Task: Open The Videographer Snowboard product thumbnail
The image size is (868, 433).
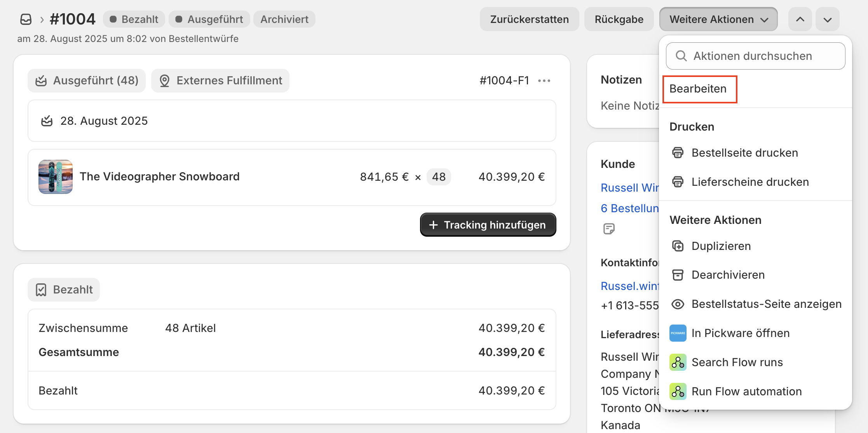Action: [x=56, y=177]
